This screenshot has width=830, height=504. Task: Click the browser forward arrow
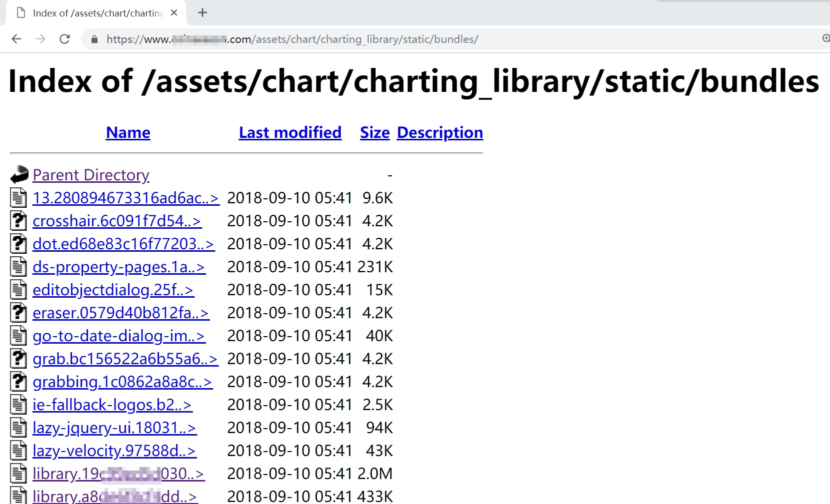[x=40, y=39]
